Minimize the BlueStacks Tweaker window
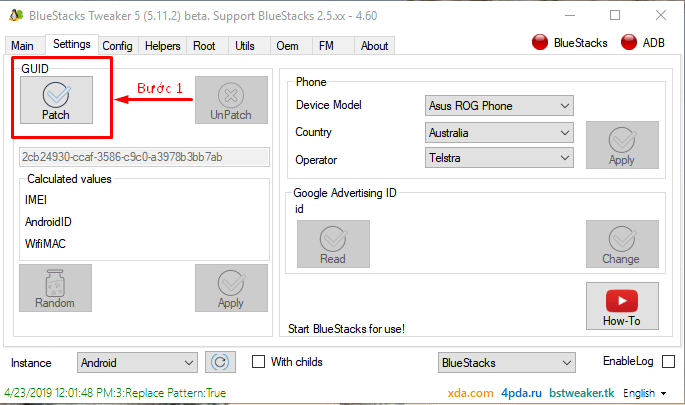 point(570,15)
